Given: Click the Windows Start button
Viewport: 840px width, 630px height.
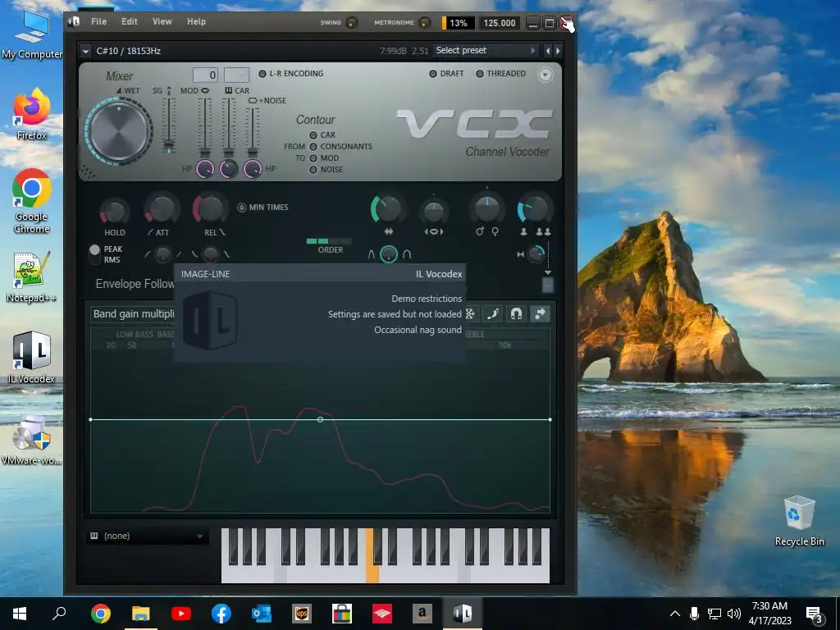Looking at the screenshot, I should click(20, 613).
